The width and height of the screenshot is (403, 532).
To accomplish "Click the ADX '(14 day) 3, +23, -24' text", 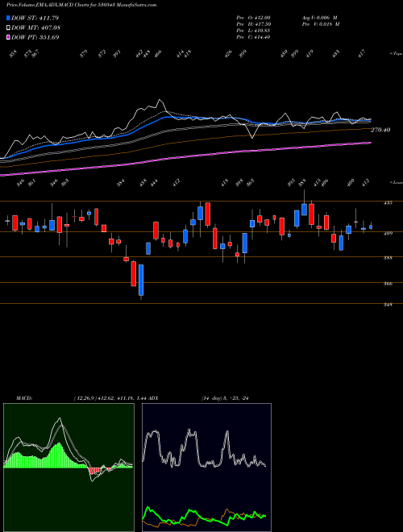I will [x=225, y=398].
